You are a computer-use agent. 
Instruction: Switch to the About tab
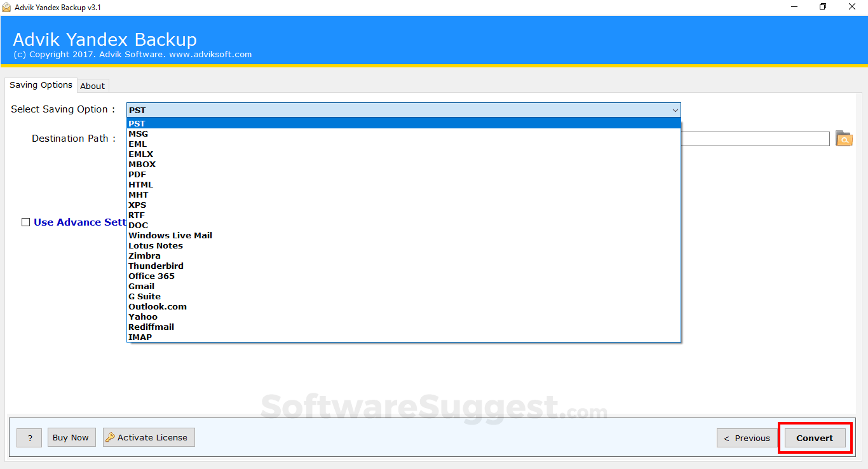click(x=93, y=86)
